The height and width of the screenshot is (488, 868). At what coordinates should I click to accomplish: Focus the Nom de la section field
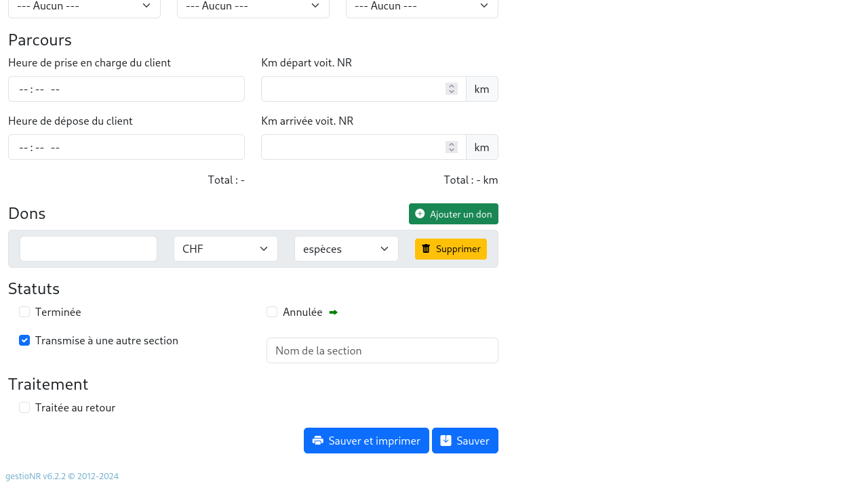pyautogui.click(x=382, y=350)
